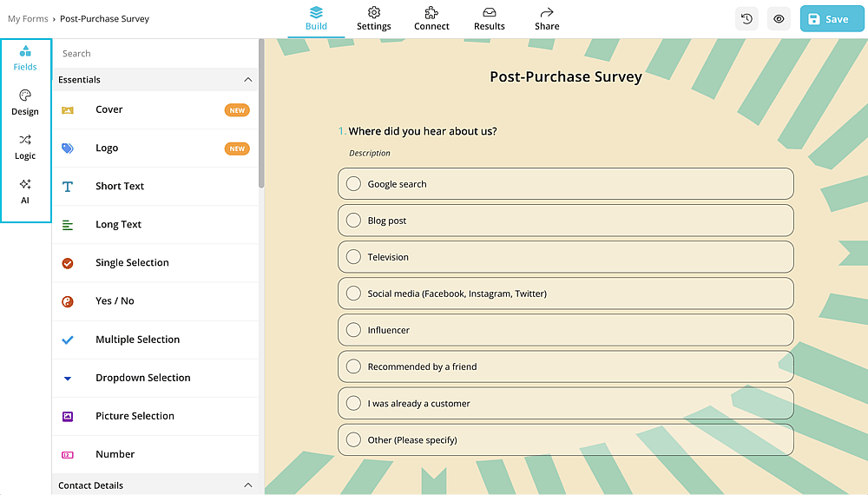Select the Influencer option

[566, 330]
